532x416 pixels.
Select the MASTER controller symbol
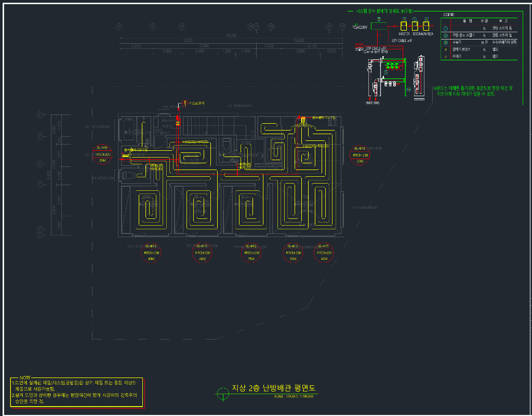(405, 25)
